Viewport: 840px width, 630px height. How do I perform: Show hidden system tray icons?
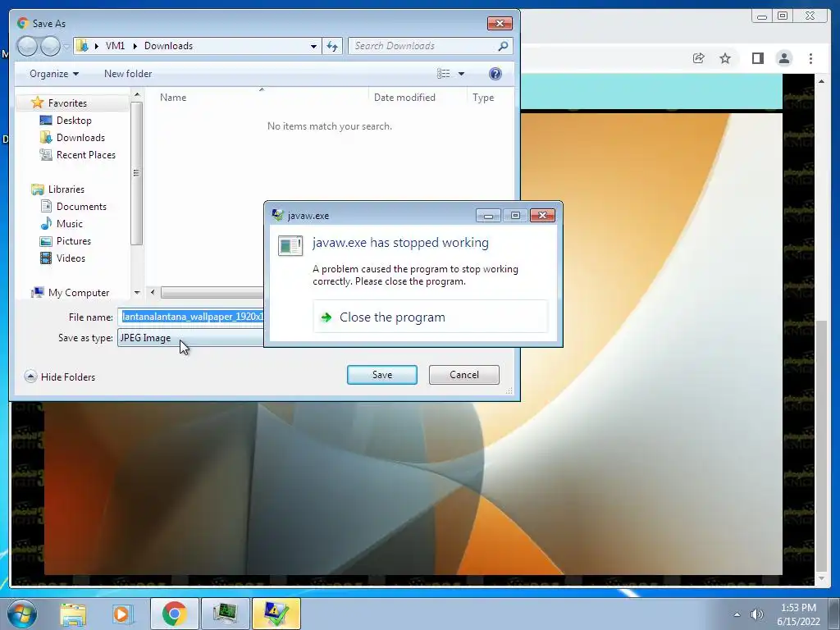pyautogui.click(x=737, y=614)
